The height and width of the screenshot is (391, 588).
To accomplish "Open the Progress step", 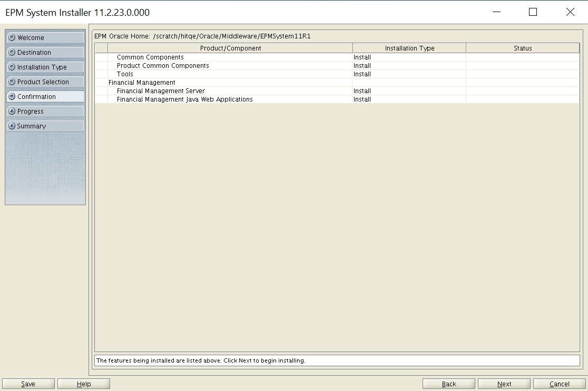I will click(x=45, y=111).
